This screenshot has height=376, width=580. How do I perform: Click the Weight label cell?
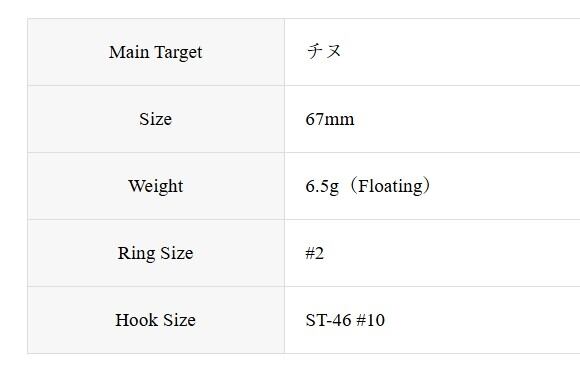tap(156, 186)
